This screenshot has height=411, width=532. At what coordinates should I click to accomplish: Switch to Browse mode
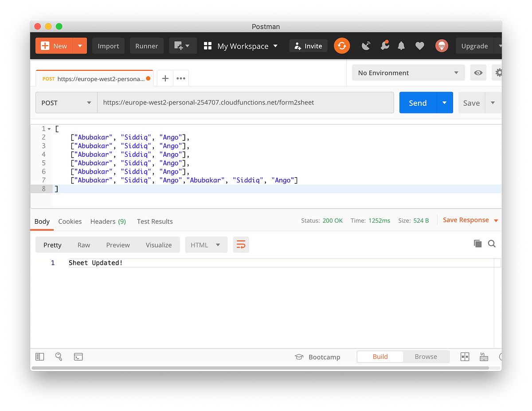pyautogui.click(x=426, y=357)
